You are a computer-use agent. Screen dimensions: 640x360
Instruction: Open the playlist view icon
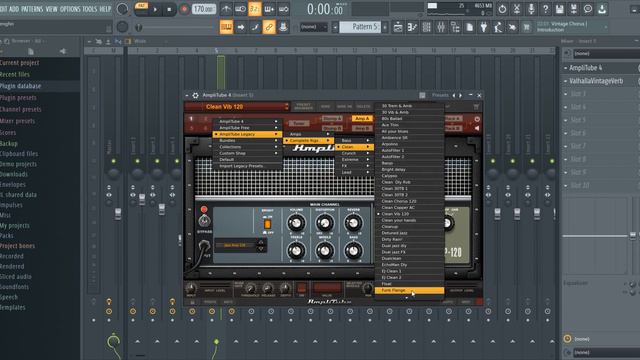coord(398,27)
